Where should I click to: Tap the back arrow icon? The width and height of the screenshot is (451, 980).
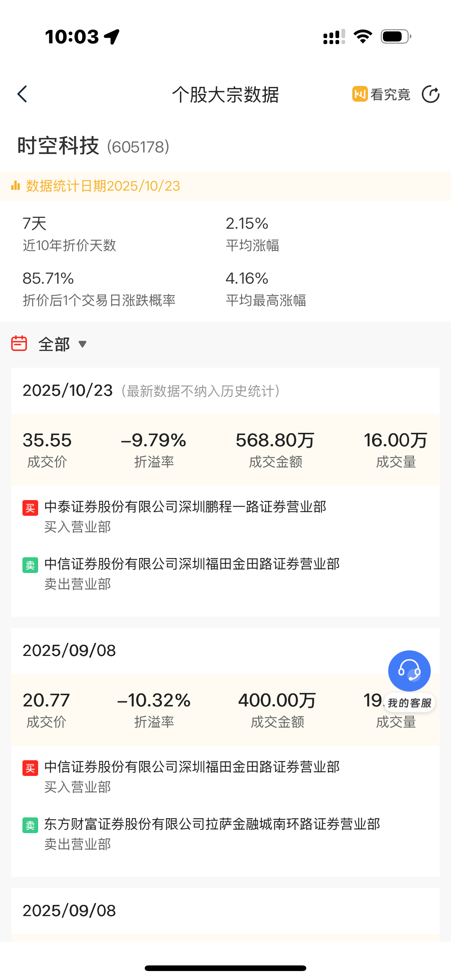(22, 94)
